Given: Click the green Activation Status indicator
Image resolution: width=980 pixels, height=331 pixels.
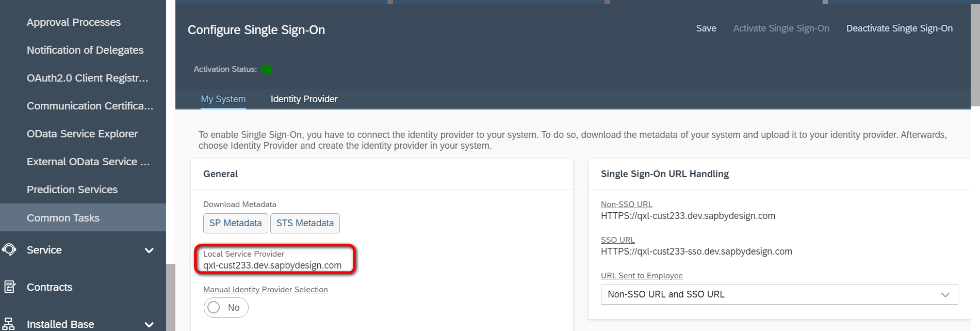Looking at the screenshot, I should [x=266, y=69].
